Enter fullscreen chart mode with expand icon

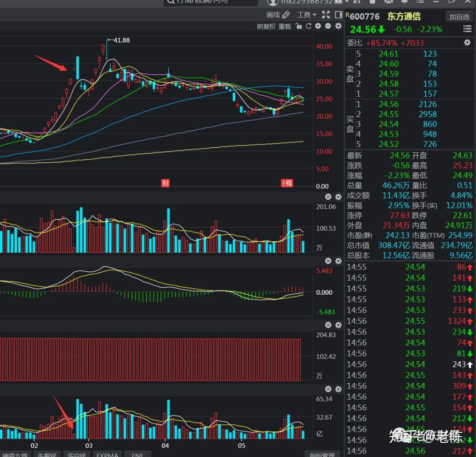[x=326, y=15]
